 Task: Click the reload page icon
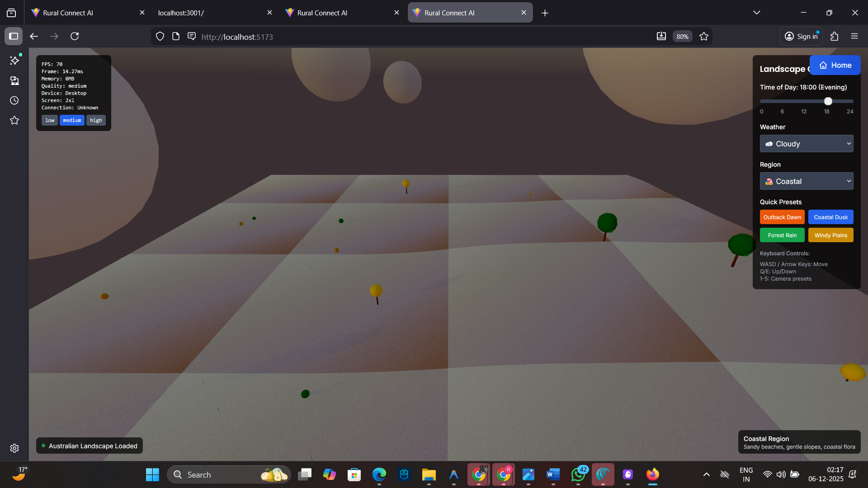75,36
